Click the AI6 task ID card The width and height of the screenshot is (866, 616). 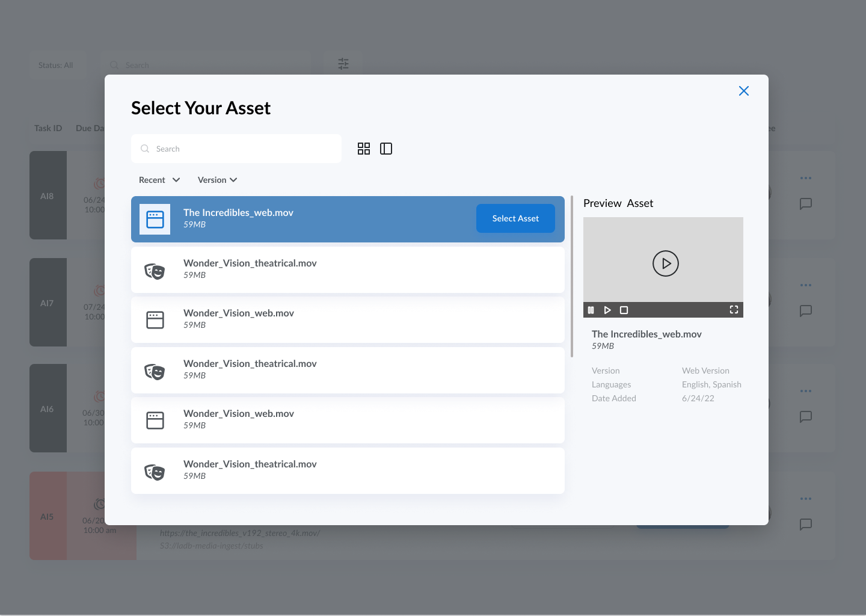coord(48,408)
